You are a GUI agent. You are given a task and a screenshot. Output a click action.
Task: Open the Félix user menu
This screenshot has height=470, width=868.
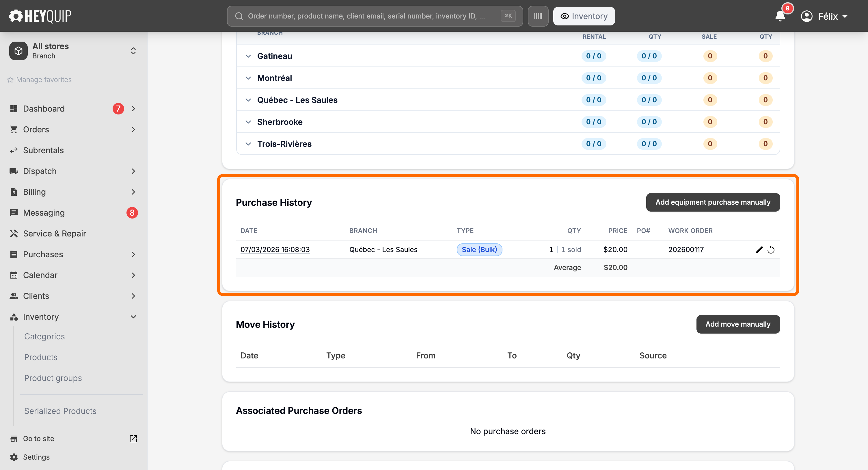(x=824, y=16)
